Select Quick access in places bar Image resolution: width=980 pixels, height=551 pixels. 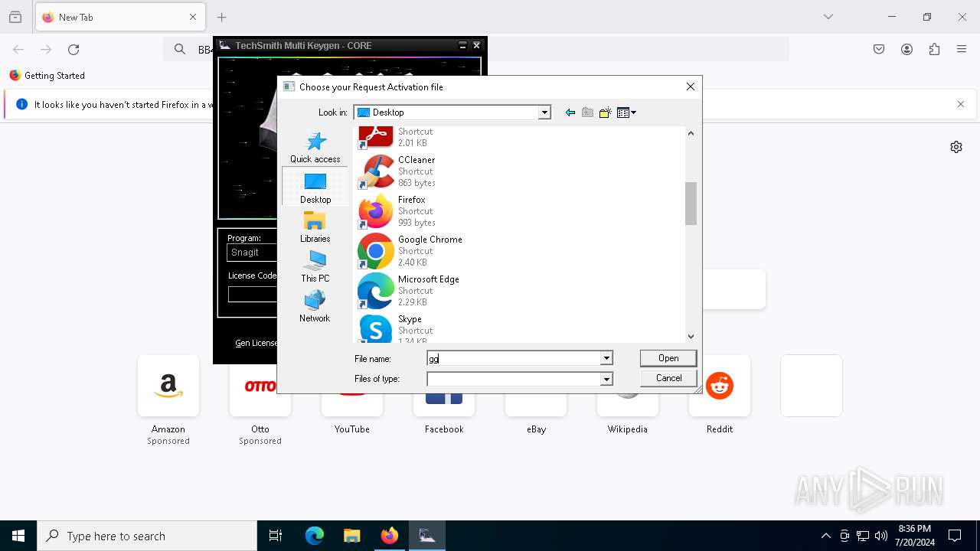coord(315,147)
